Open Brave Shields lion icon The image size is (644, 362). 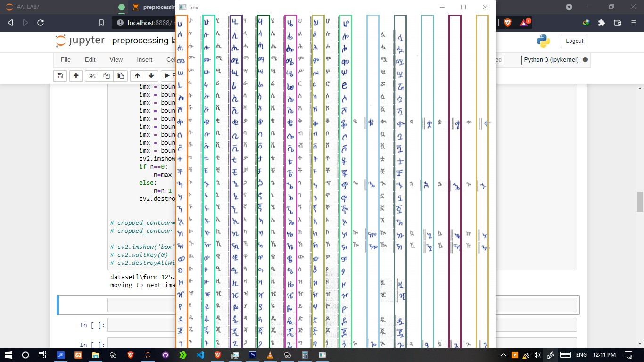point(507,23)
